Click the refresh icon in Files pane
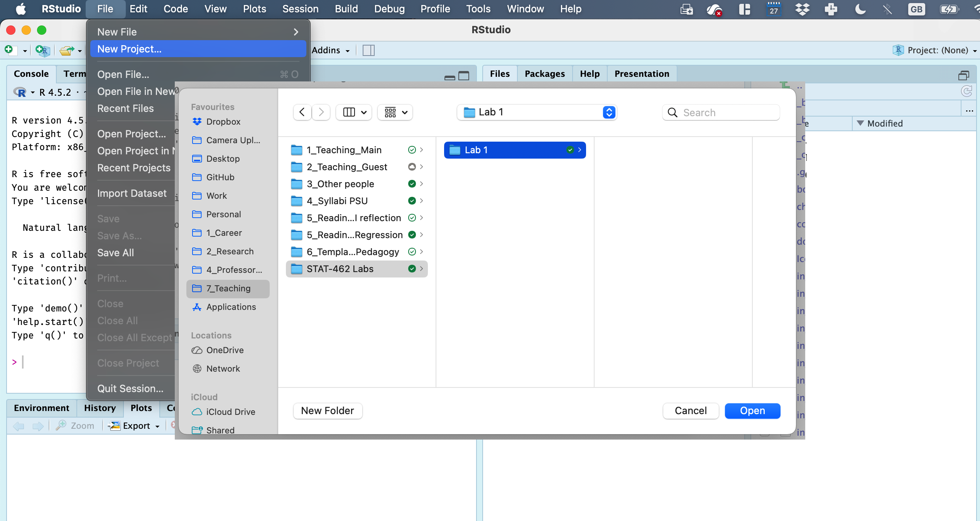 point(966,91)
